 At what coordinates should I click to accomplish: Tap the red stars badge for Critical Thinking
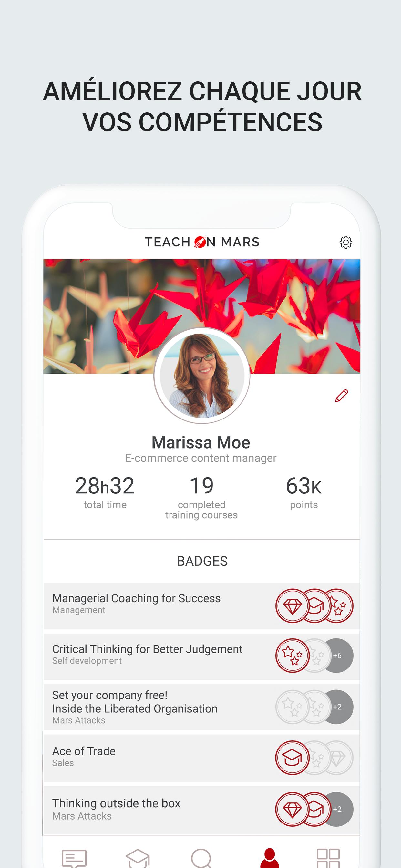(292, 656)
